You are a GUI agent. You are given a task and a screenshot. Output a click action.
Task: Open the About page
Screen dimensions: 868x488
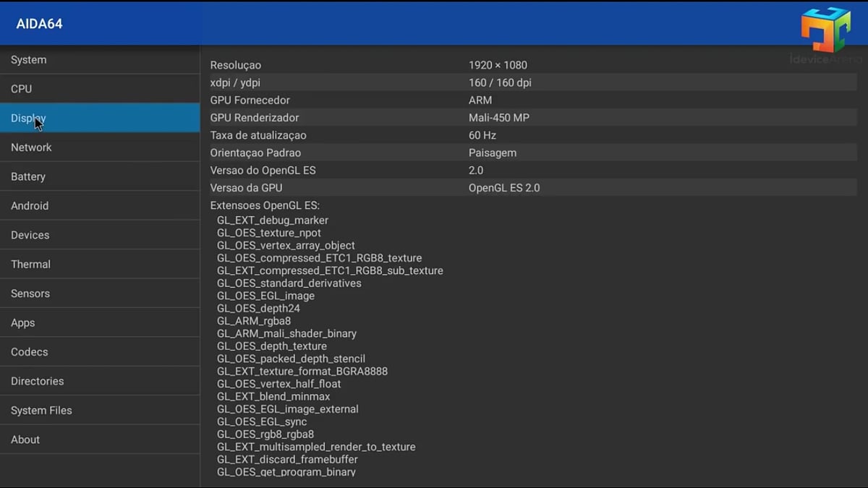click(25, 439)
